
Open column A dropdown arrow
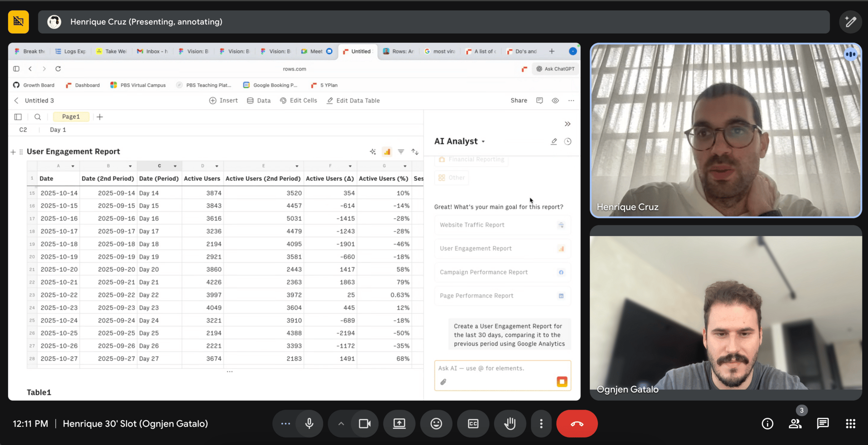(x=73, y=166)
